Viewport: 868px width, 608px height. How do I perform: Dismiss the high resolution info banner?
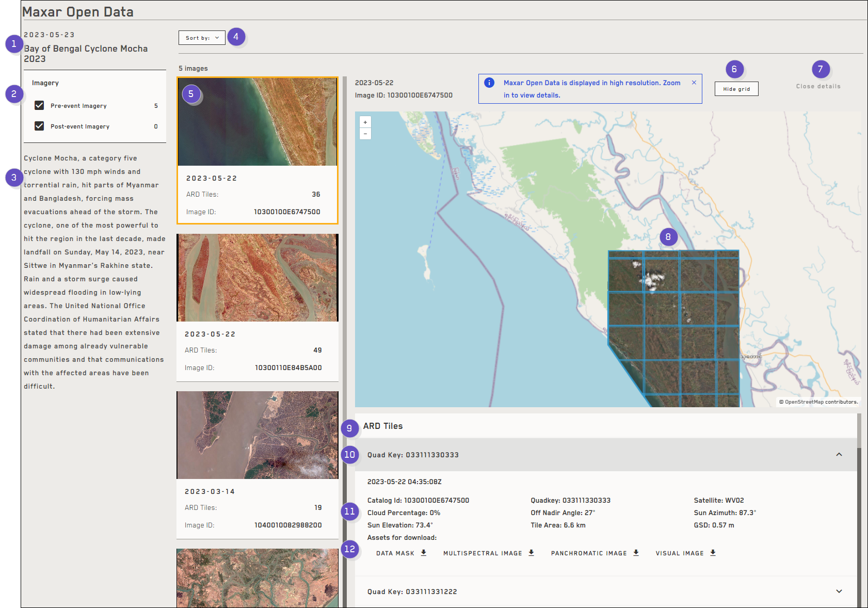[694, 83]
